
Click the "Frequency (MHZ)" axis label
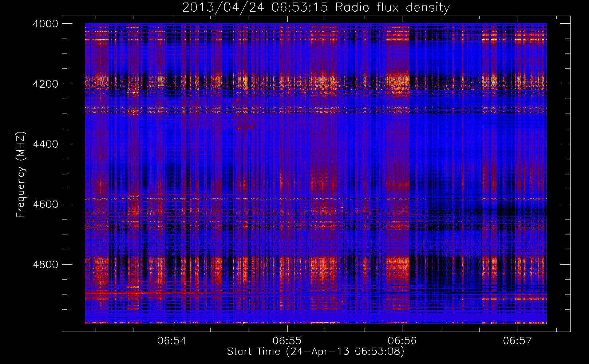pyautogui.click(x=21, y=175)
